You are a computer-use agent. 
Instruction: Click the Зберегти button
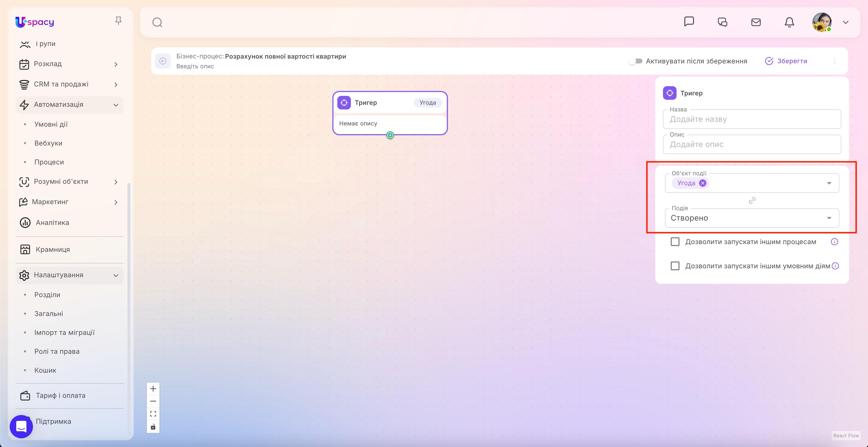[786, 61]
